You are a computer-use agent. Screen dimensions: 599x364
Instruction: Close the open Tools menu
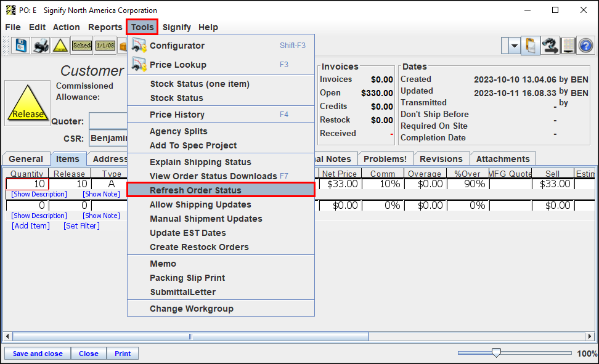pyautogui.click(x=142, y=27)
